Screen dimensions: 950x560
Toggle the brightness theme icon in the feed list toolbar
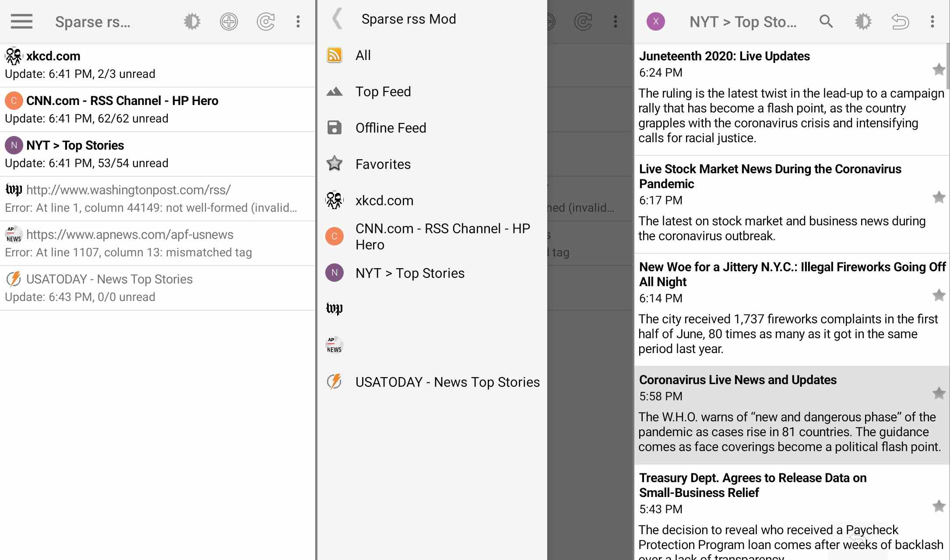tap(192, 21)
